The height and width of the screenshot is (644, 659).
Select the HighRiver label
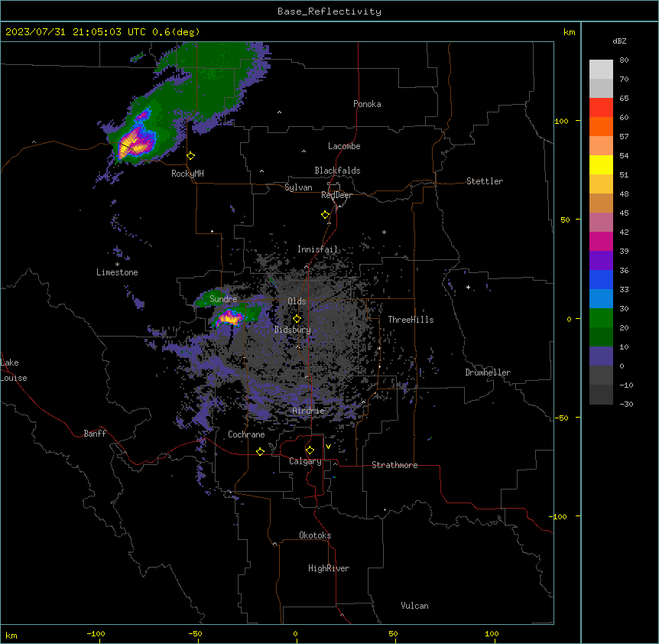329,568
